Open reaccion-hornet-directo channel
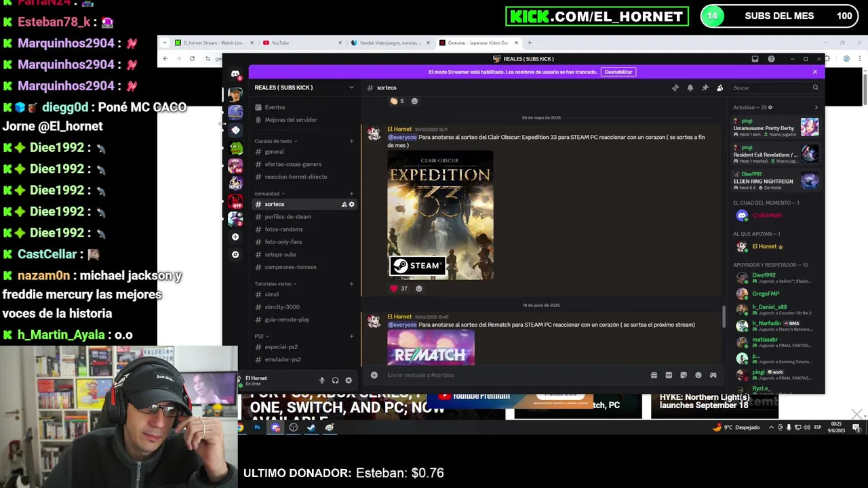The image size is (868, 488). click(x=304, y=177)
